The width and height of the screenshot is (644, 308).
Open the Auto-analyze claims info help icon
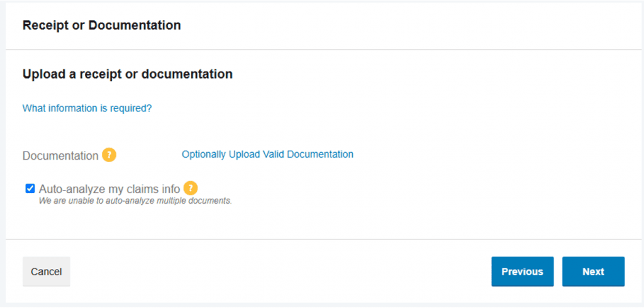190,188
